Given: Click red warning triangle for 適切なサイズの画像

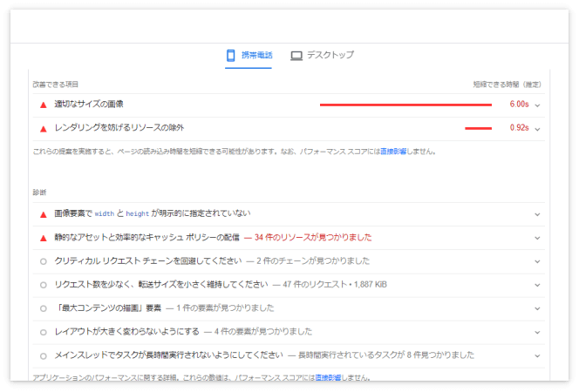Looking at the screenshot, I should (44, 105).
